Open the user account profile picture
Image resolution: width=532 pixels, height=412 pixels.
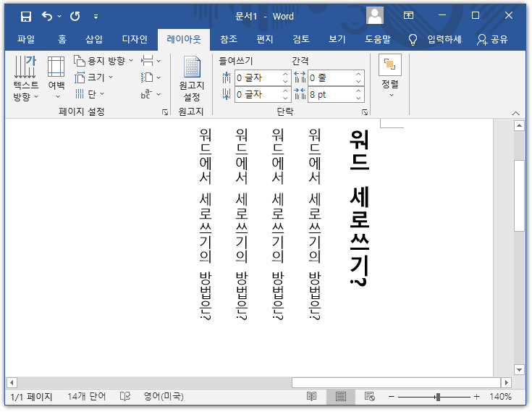pyautogui.click(x=375, y=16)
